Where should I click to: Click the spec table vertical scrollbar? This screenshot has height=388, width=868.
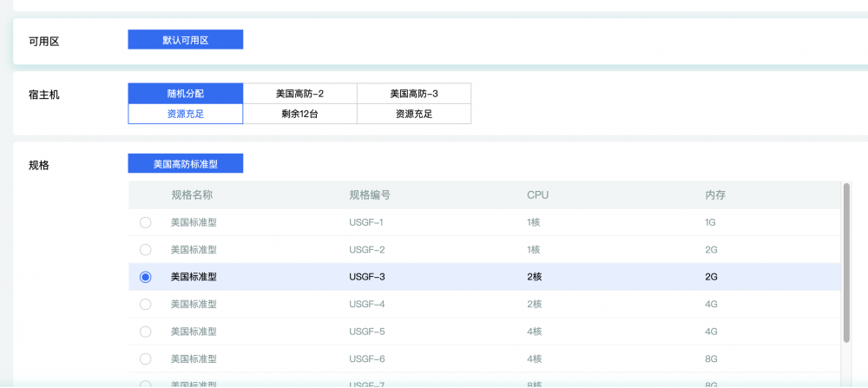click(x=846, y=260)
